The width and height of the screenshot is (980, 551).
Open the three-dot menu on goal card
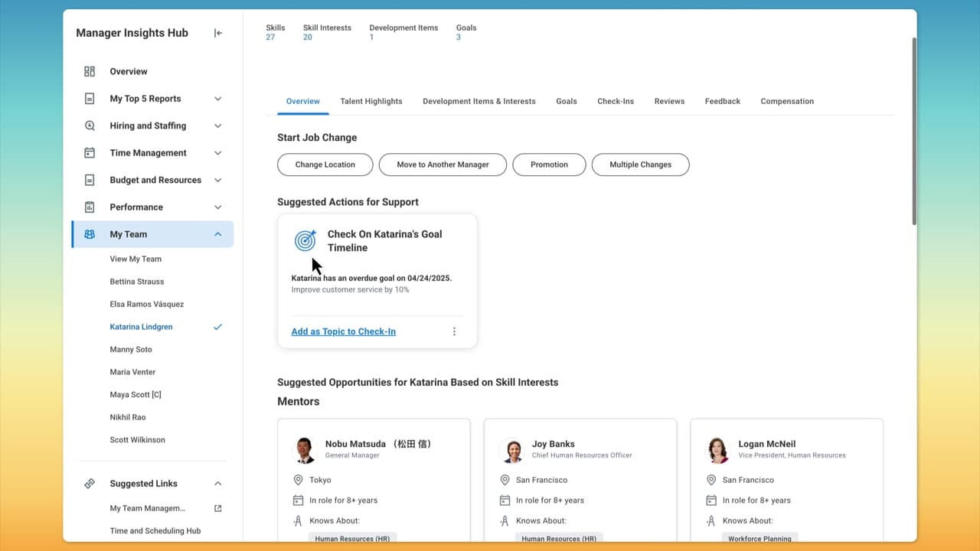click(454, 331)
